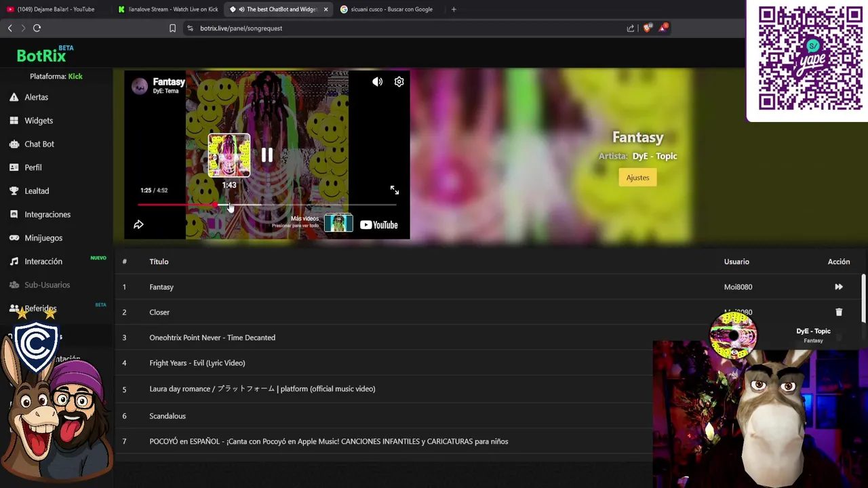
Task: Select the Scandalous song row
Action: [384, 415]
